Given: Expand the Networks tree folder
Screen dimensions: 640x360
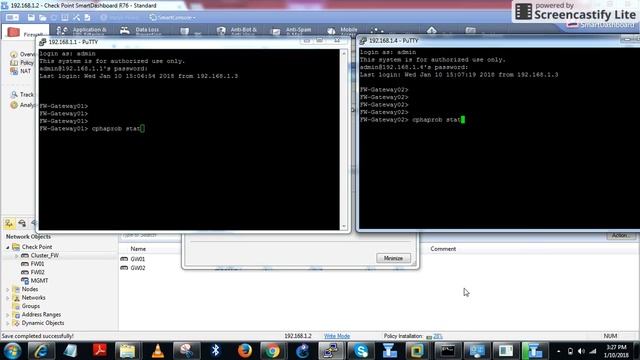Looking at the screenshot, I should 7,298.
